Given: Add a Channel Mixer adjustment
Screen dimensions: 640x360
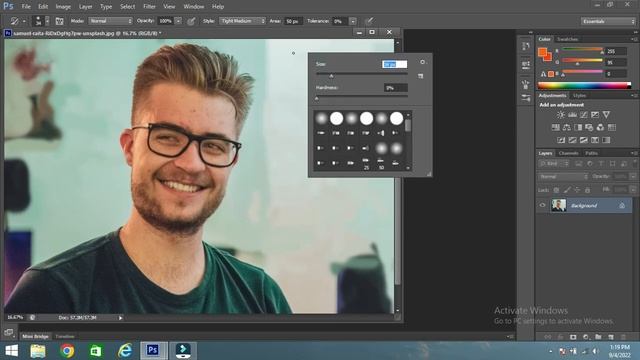Looking at the screenshot, I should pyautogui.click(x=600, y=127).
